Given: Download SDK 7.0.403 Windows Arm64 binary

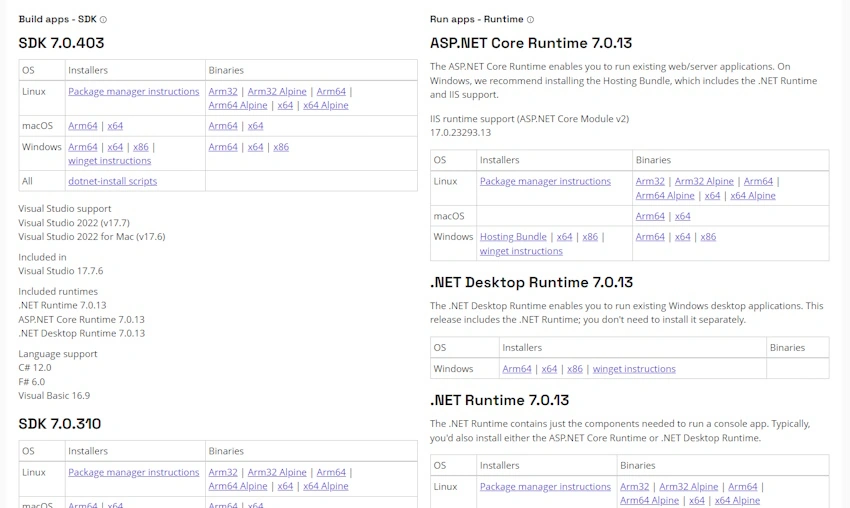Looking at the screenshot, I should coord(223,147).
